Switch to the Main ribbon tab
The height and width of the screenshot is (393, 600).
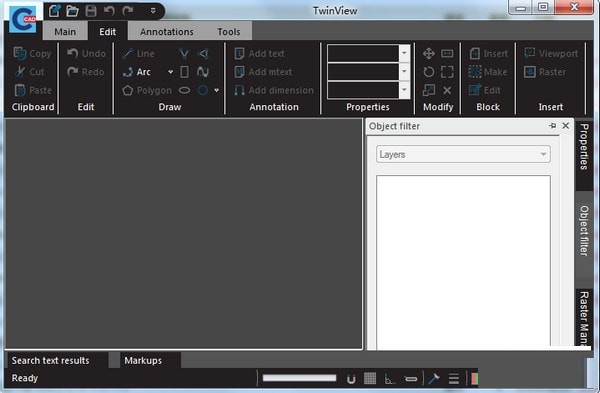[x=65, y=32]
